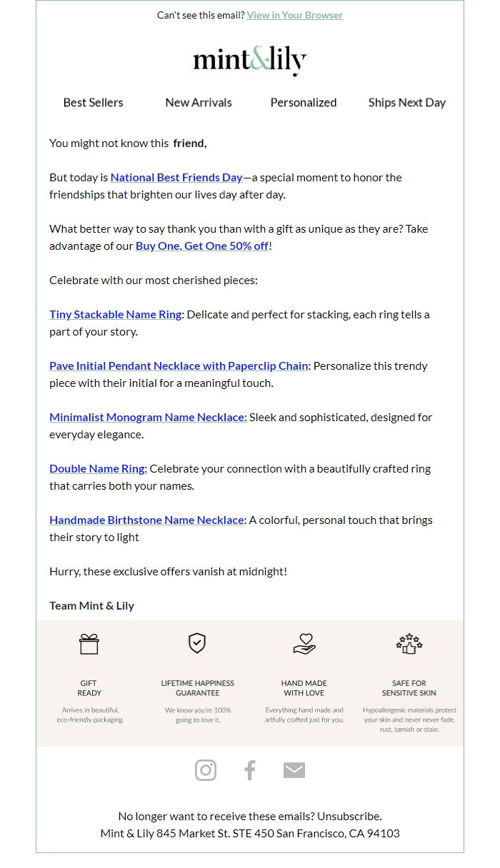
Task: Select the Personalized navigation item
Action: [x=303, y=102]
